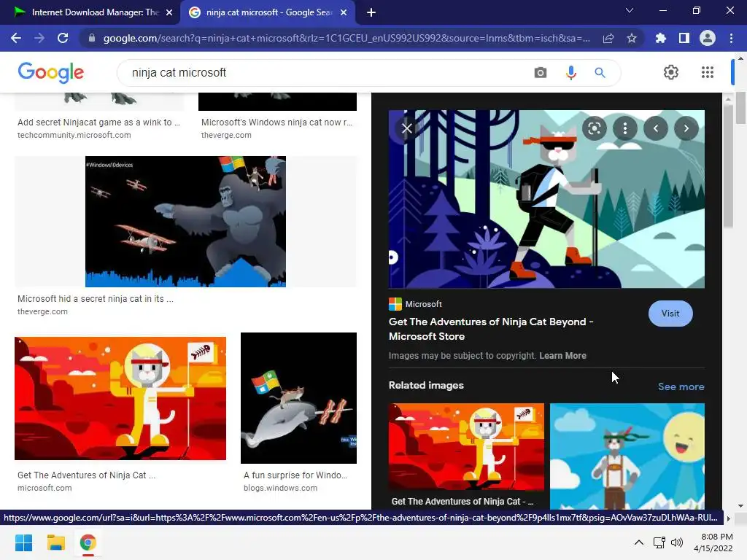Close the image preview panel
Image resolution: width=747 pixels, height=560 pixels.
coord(407,128)
